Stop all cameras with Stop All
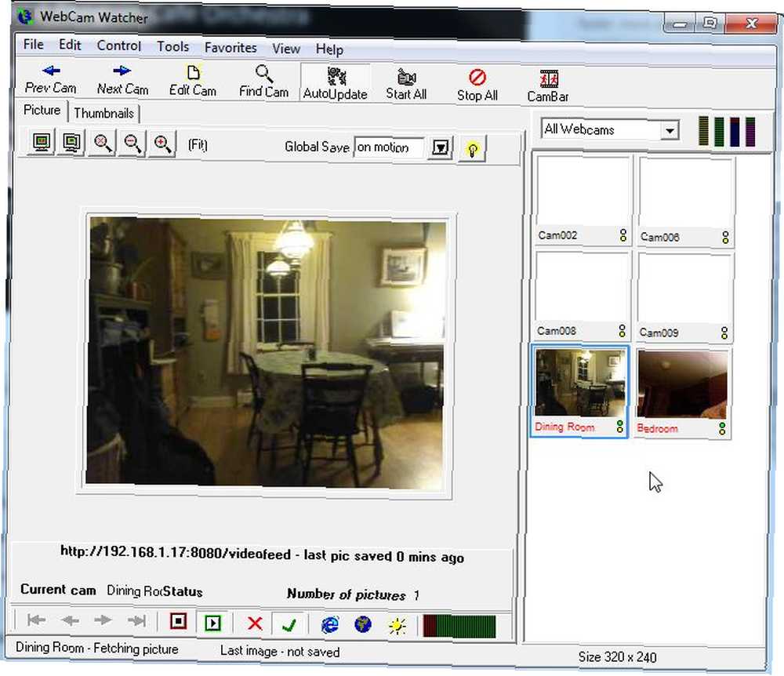Image resolution: width=784 pixels, height=676 pixels. point(477,86)
